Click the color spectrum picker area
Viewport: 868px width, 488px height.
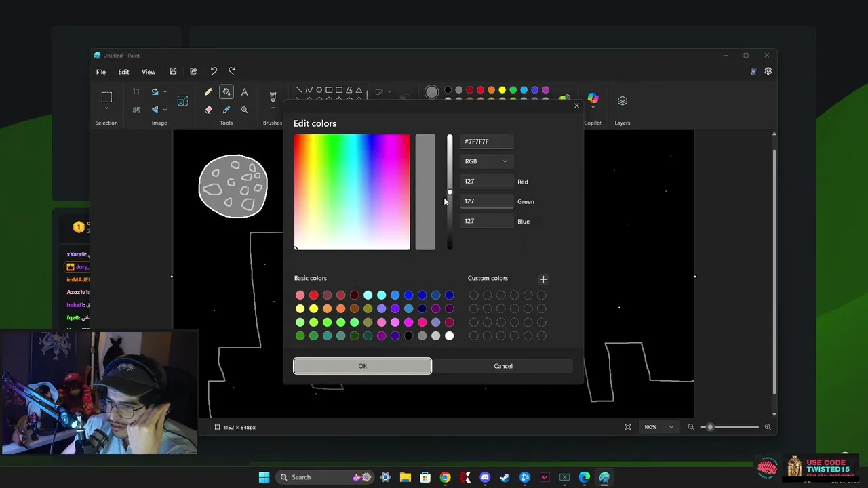(x=352, y=192)
